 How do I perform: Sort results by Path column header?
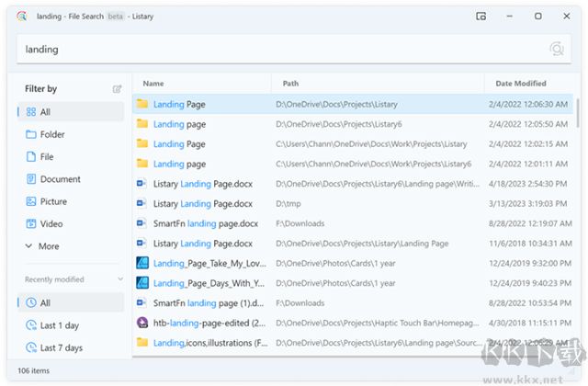point(290,84)
